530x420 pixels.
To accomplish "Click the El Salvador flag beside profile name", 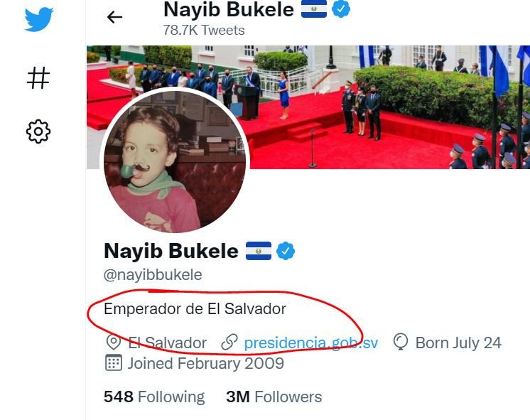I will click(259, 251).
